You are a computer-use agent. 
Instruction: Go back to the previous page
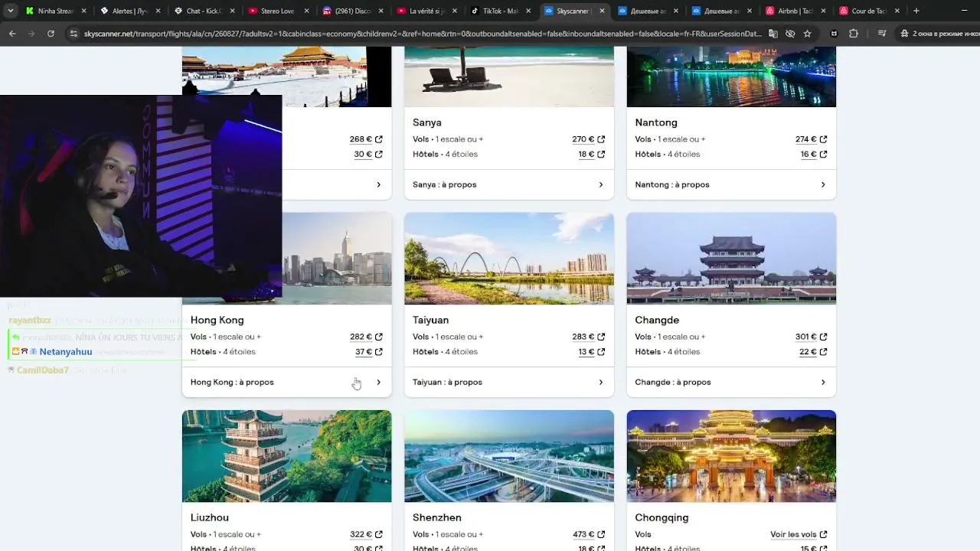(12, 34)
